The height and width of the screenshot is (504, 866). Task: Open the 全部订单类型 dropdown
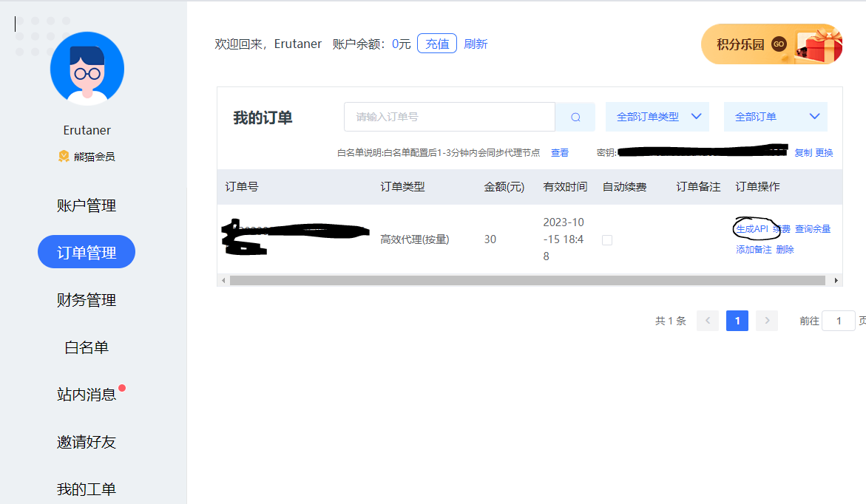click(x=657, y=117)
